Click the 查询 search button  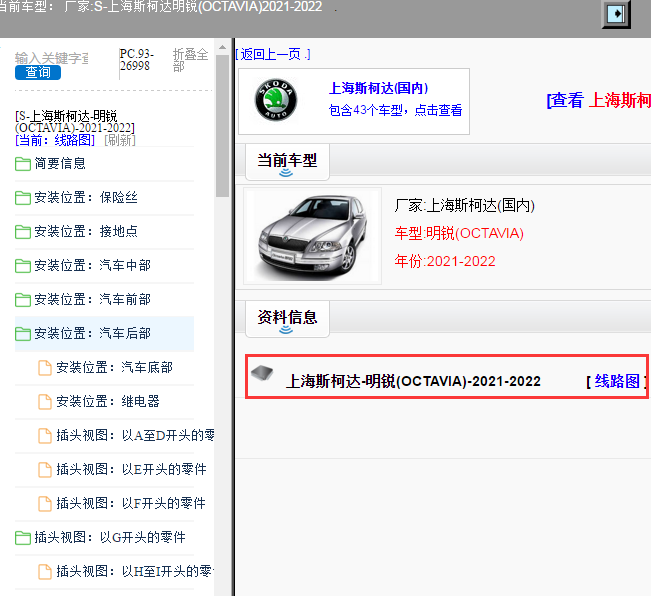point(38,73)
